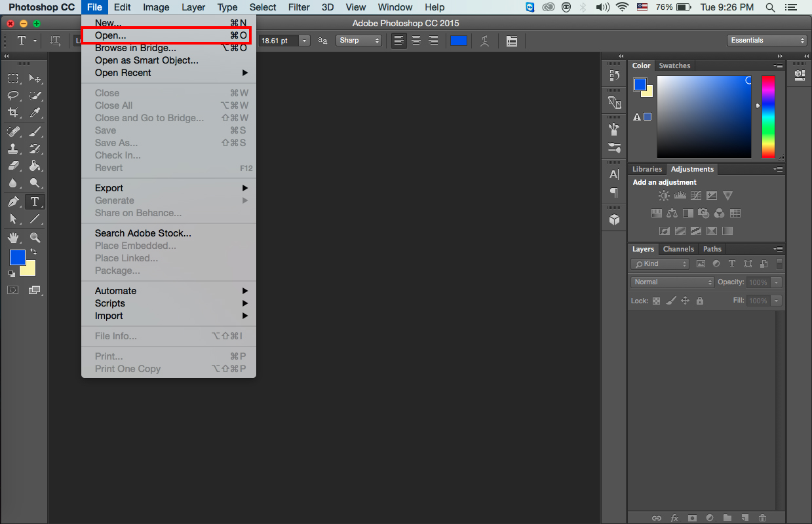Open the Normal blend mode dropdown
The width and height of the screenshot is (812, 524).
pos(672,282)
